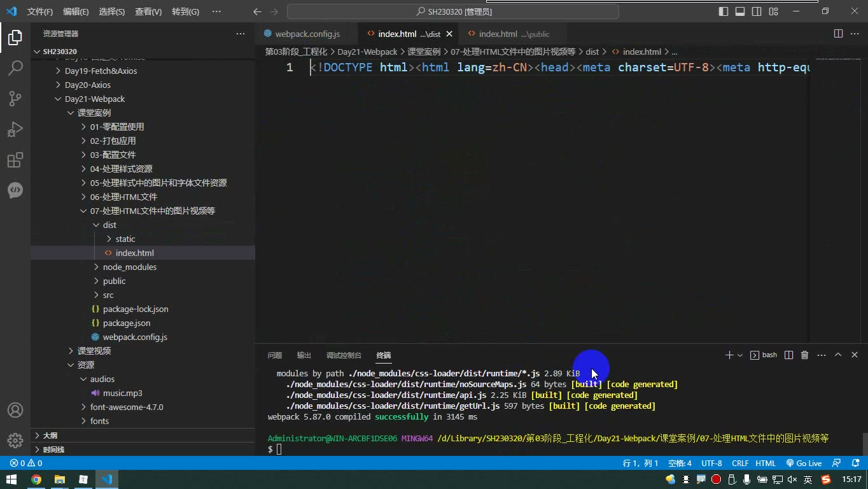Viewport: 868px width, 489px height.
Task: Open the Explorer view in activity bar
Action: [x=15, y=38]
